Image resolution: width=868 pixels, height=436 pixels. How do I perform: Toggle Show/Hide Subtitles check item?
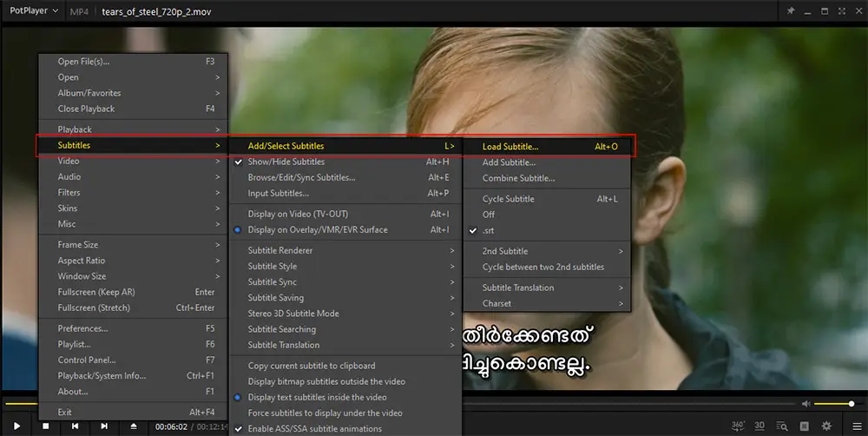pyautogui.click(x=286, y=162)
